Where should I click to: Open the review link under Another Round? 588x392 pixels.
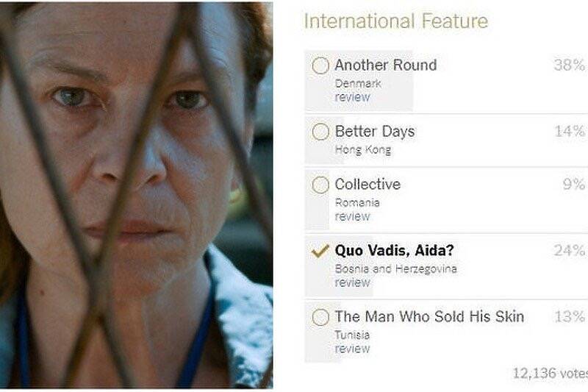[x=352, y=97]
